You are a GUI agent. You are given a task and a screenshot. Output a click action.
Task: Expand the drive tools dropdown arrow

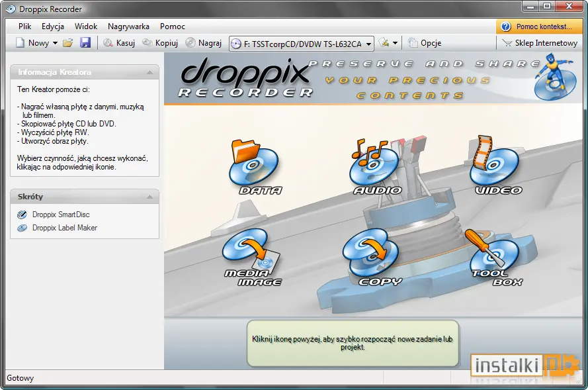click(395, 43)
